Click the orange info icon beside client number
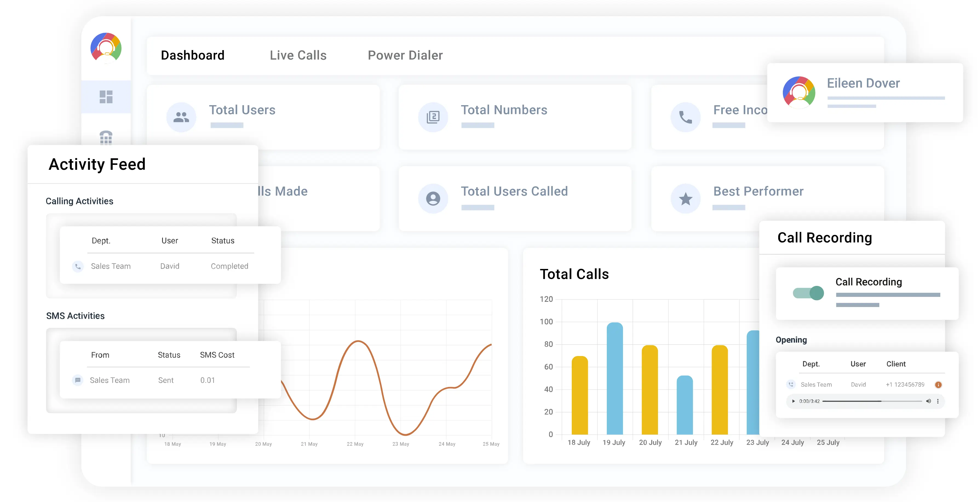Viewport: 980px width, 502px height. tap(938, 385)
